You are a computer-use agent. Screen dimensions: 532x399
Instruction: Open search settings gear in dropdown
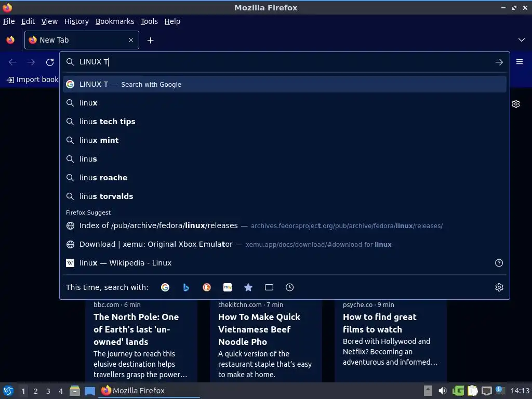pyautogui.click(x=499, y=287)
